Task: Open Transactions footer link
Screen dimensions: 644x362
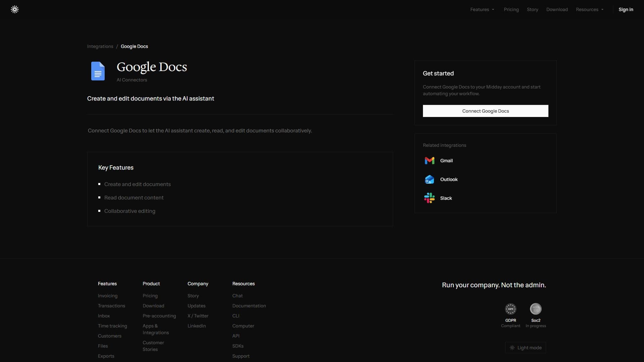Action: (x=111, y=306)
